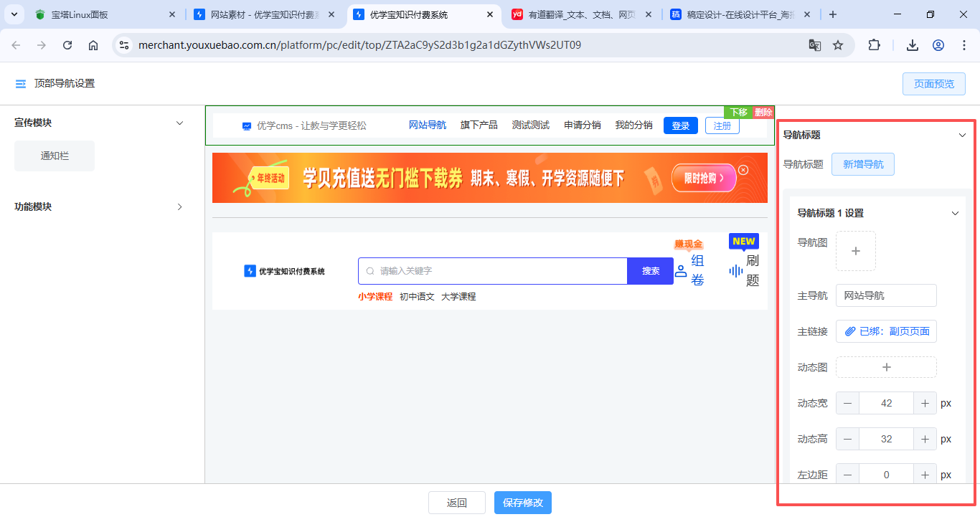Open the browser extensions puzzle icon
The height and width of the screenshot is (522, 980).
[x=874, y=45]
